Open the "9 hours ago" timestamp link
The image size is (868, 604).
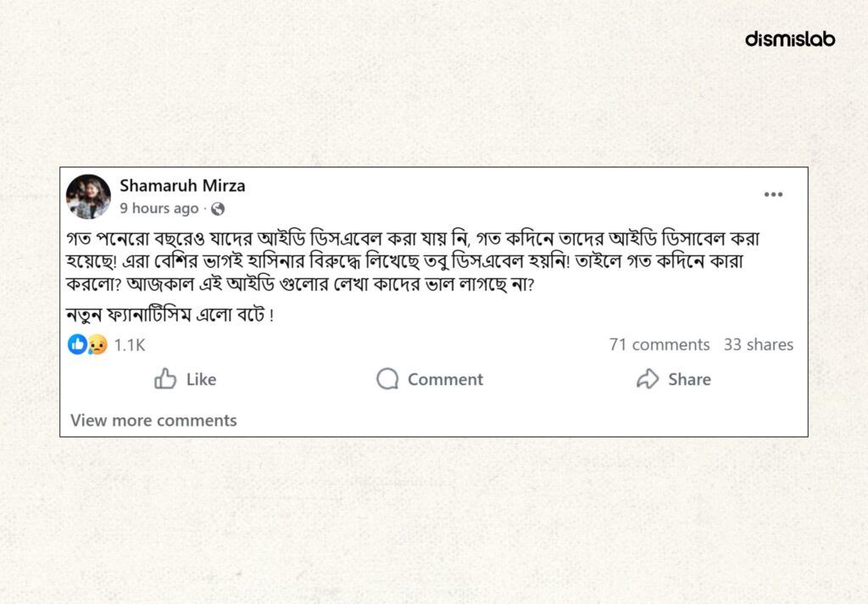[159, 209]
